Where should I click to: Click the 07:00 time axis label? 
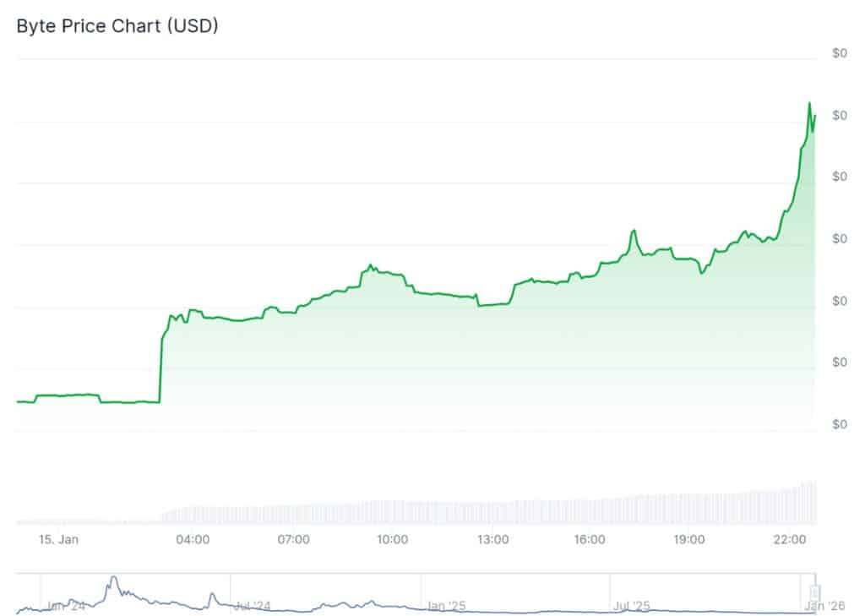coord(294,539)
